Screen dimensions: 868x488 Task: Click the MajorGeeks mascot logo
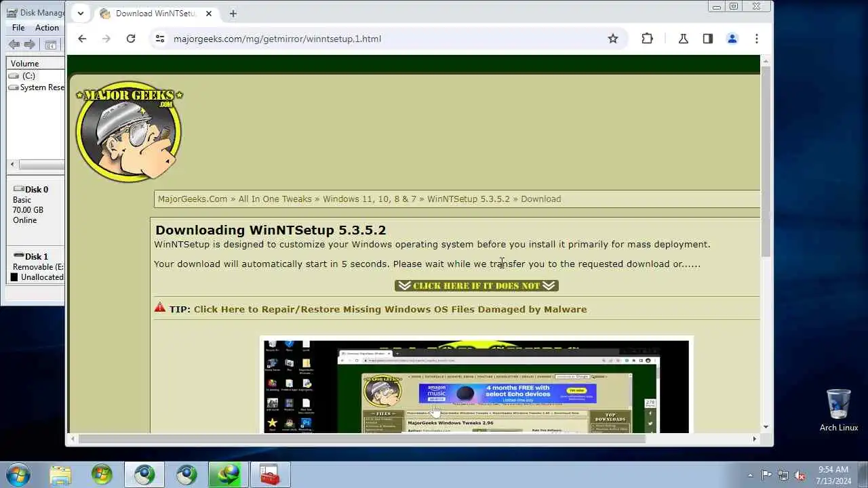tap(129, 132)
